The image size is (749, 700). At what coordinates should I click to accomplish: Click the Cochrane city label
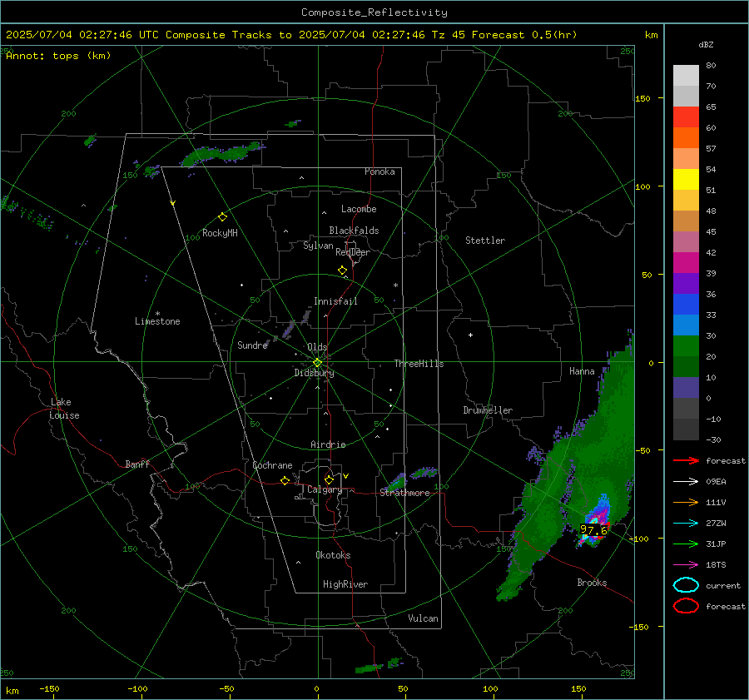click(x=272, y=465)
